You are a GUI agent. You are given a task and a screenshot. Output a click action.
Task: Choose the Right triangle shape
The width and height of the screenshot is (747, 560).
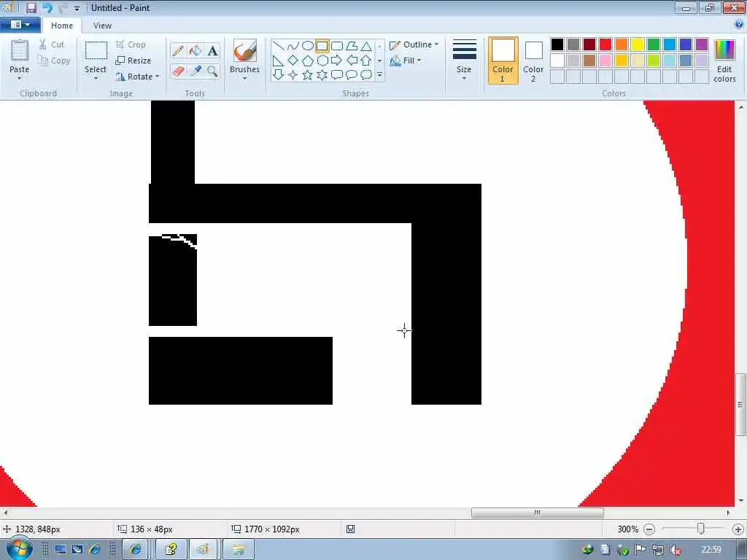click(x=279, y=61)
